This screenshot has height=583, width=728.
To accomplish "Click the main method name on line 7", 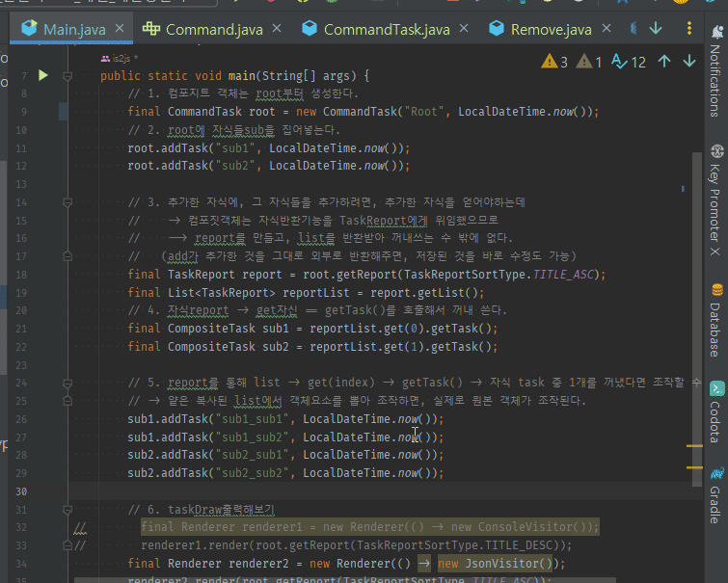I will point(242,76).
